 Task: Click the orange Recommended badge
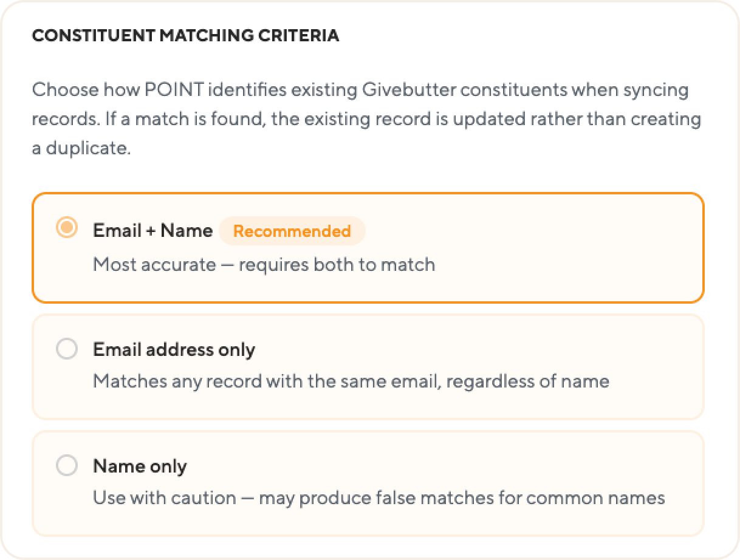pyautogui.click(x=292, y=231)
